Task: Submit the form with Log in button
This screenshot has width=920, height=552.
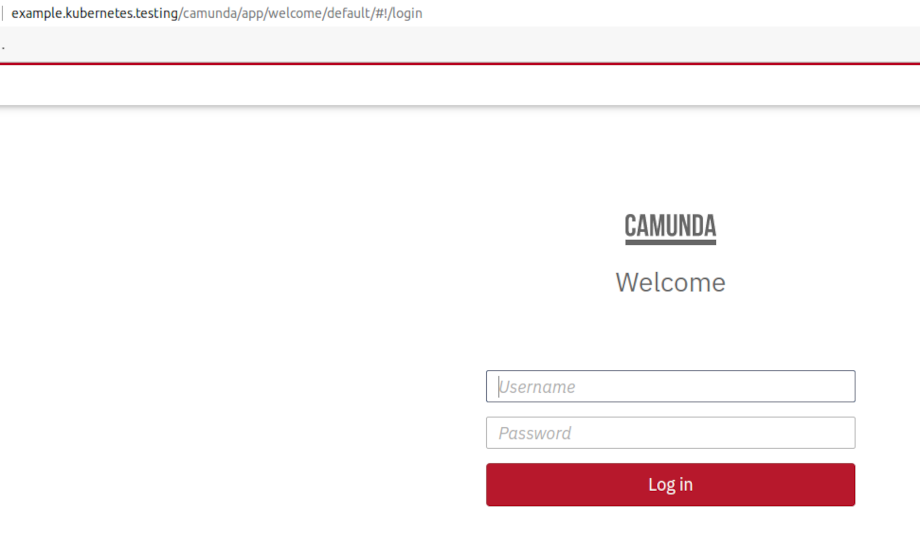Action: (x=670, y=485)
